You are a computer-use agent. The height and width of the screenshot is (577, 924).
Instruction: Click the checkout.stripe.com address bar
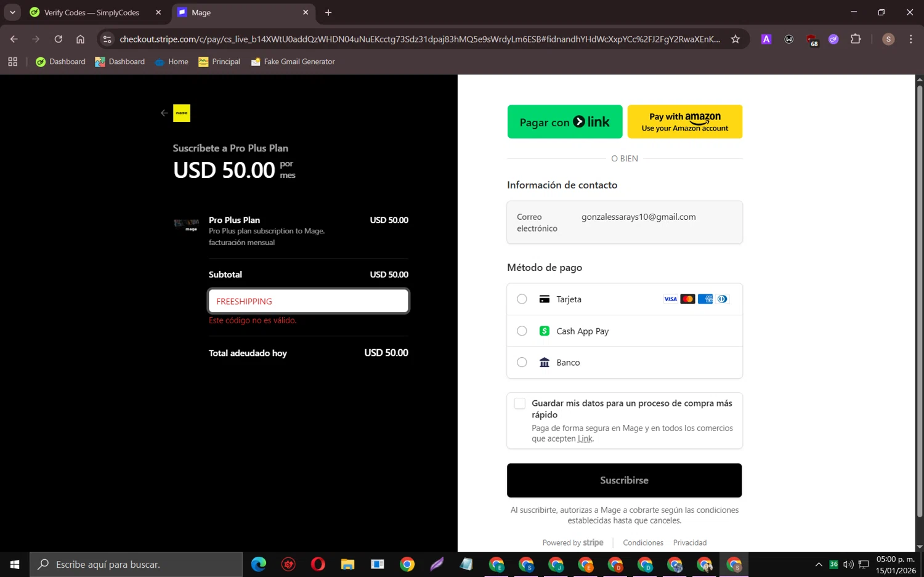click(419, 39)
